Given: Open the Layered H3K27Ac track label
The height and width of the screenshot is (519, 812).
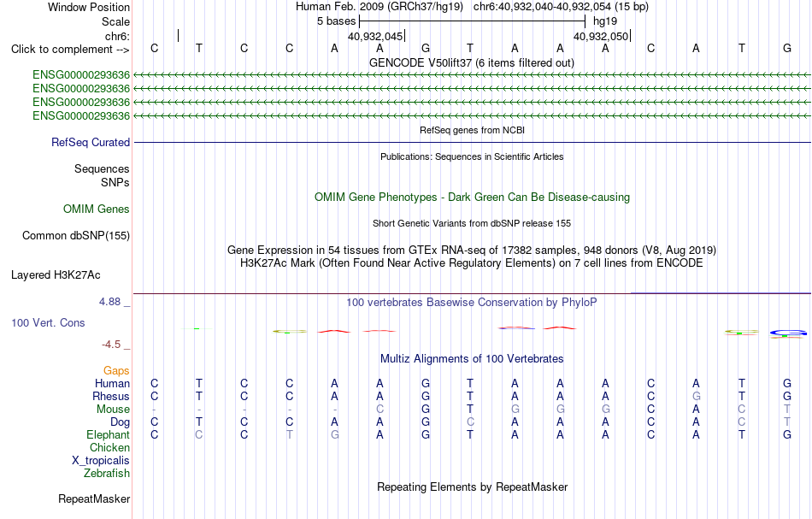Looking at the screenshot, I should (56, 274).
